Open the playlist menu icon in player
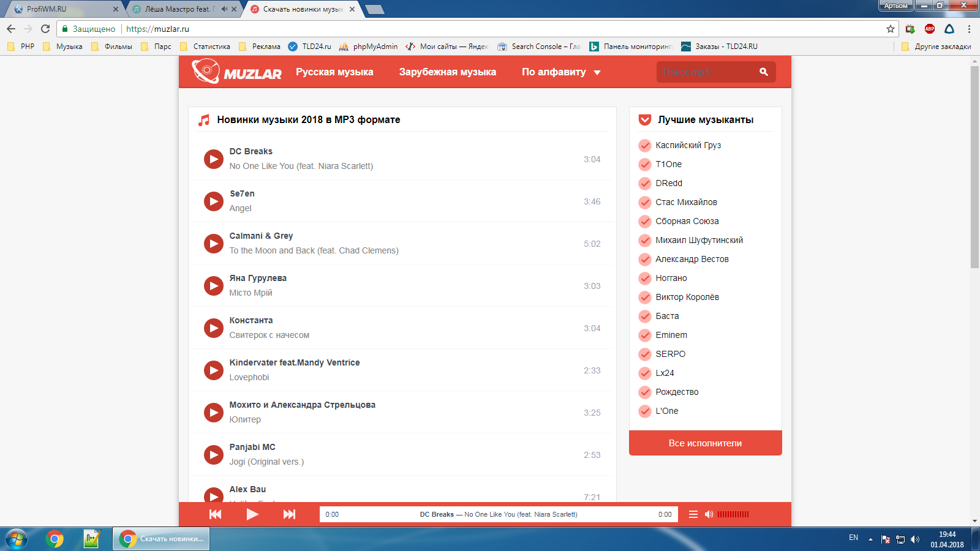 (693, 514)
